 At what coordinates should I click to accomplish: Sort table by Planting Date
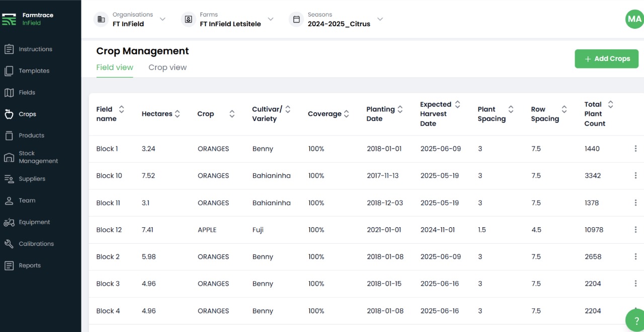[400, 109]
